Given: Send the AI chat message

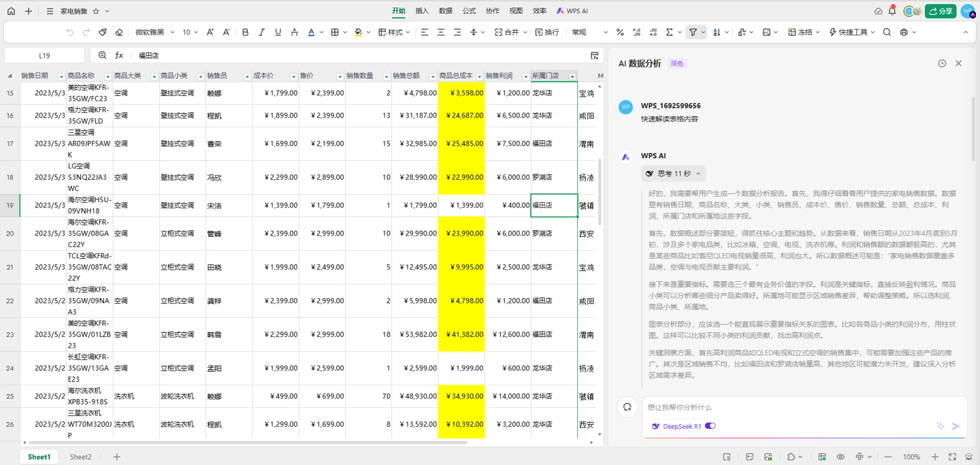Looking at the screenshot, I should click(955, 426).
